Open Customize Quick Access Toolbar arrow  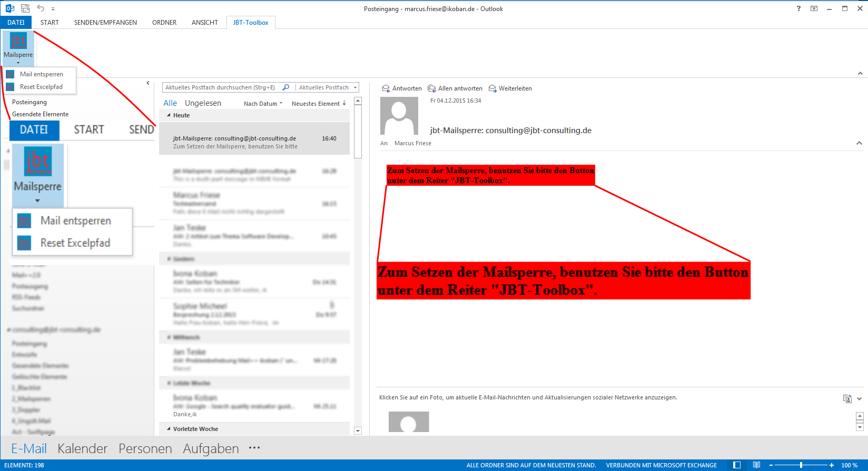click(53, 9)
